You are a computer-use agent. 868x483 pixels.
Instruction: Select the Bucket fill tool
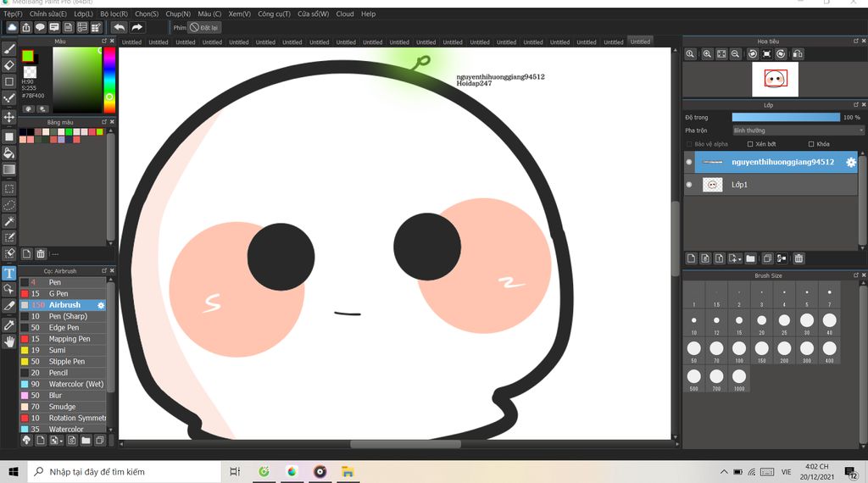pos(9,153)
